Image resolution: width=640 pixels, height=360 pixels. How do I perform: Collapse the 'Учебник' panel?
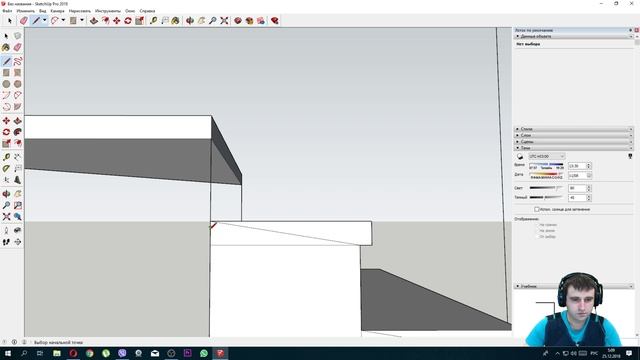point(573,286)
